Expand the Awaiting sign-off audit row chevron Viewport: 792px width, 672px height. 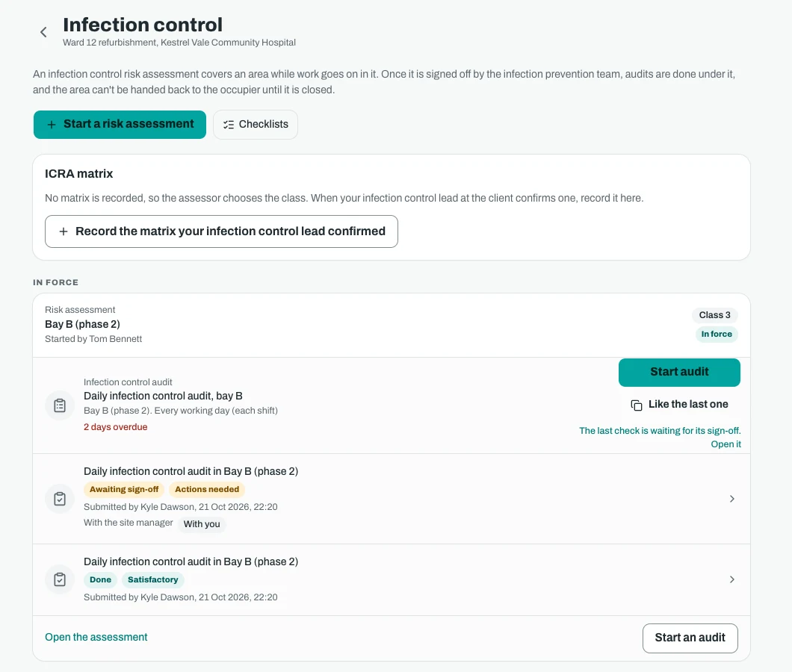pyautogui.click(x=732, y=499)
